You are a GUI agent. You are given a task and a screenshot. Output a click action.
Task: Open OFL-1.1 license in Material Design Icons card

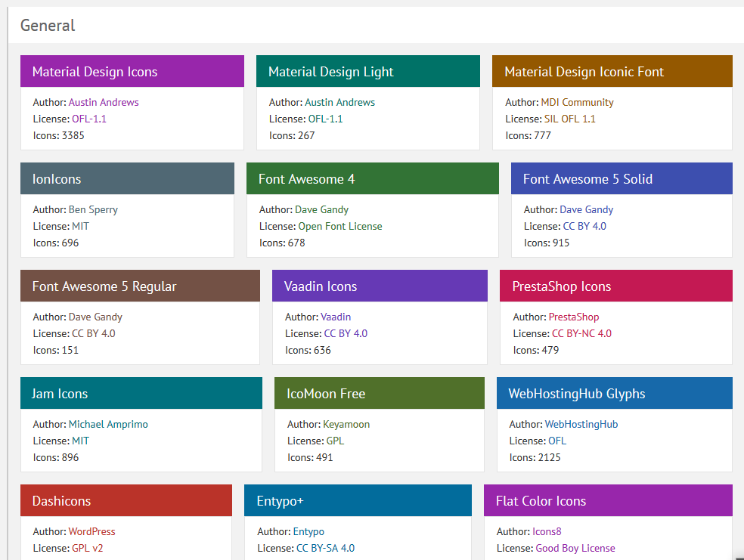click(89, 119)
